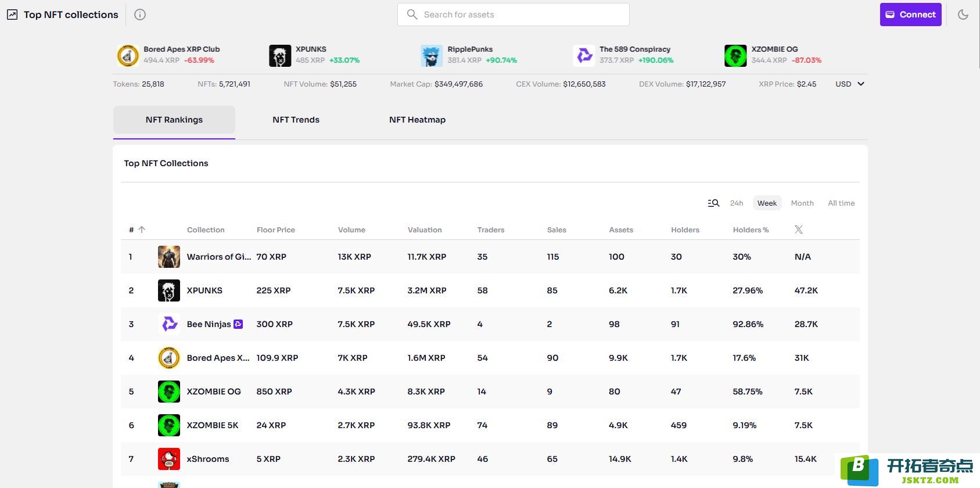Screen dimensions: 980x488
Task: Sort by Traders column header
Action: click(x=491, y=230)
